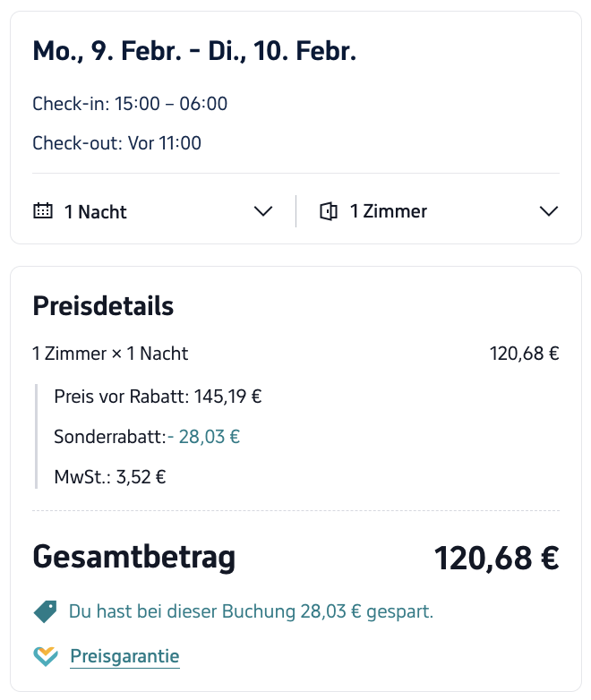The height and width of the screenshot is (700, 591).
Task: Click the calendar icon beside 1 Nacht
Action: click(42, 211)
